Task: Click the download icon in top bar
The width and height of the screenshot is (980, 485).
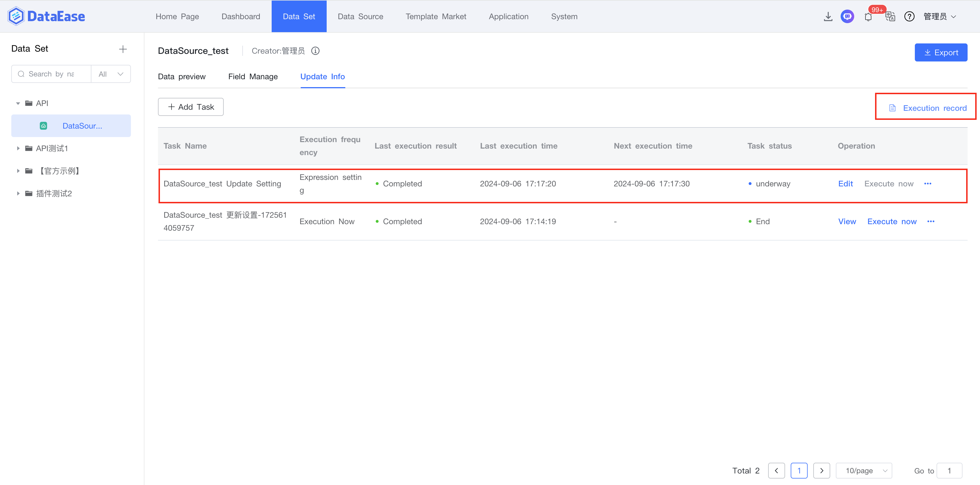Action: click(828, 17)
